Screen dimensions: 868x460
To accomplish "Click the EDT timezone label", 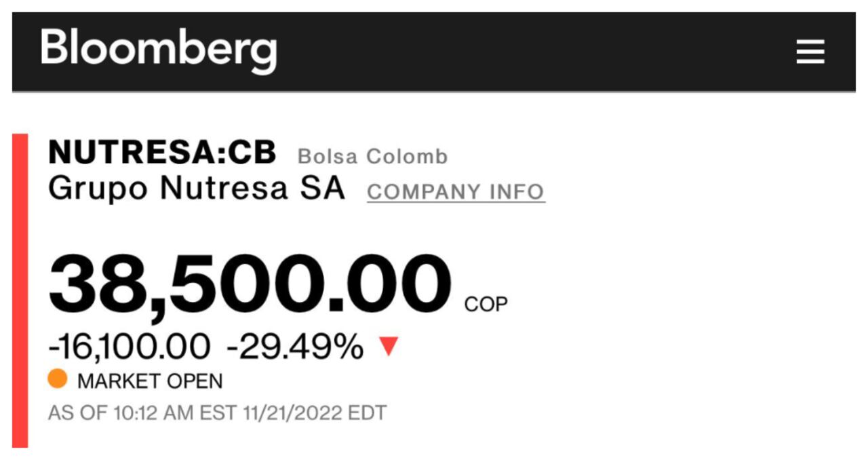I will 367,413.
